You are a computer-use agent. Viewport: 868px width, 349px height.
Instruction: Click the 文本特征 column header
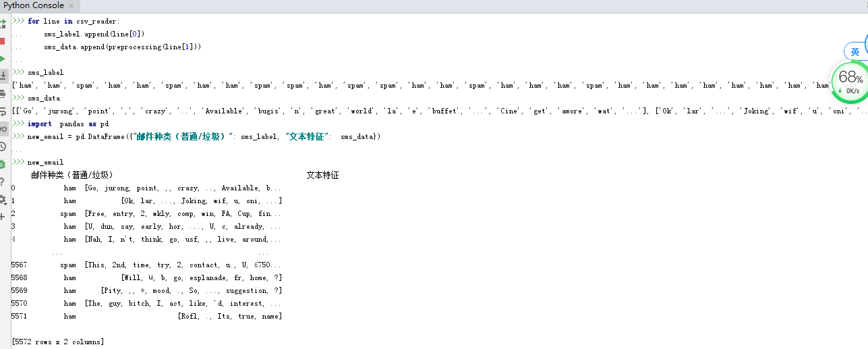(322, 175)
